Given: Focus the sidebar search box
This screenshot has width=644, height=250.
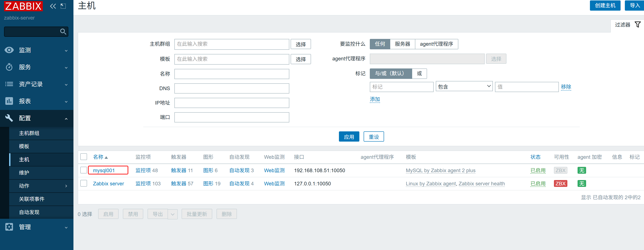Looking at the screenshot, I should pyautogui.click(x=36, y=32).
